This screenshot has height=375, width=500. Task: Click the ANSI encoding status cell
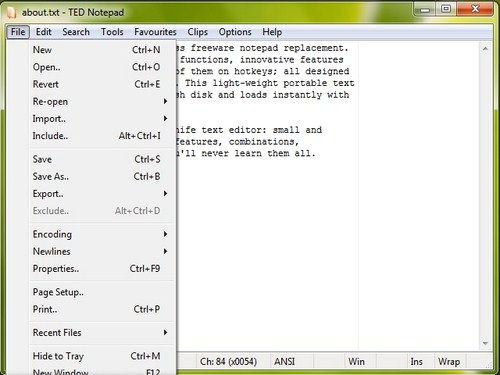tap(291, 362)
